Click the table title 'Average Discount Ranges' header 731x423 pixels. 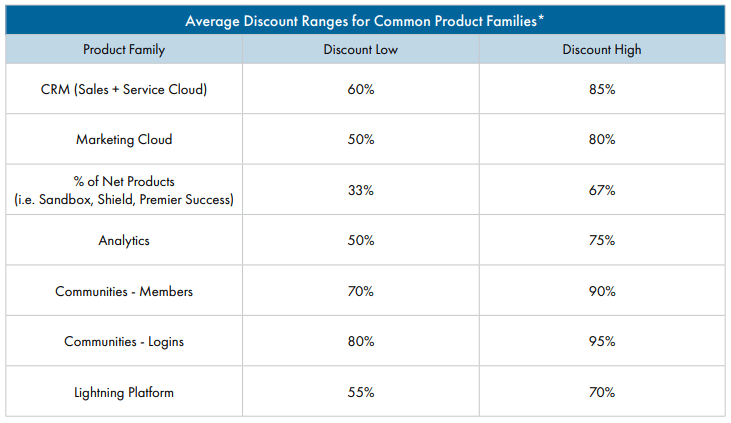(365, 21)
